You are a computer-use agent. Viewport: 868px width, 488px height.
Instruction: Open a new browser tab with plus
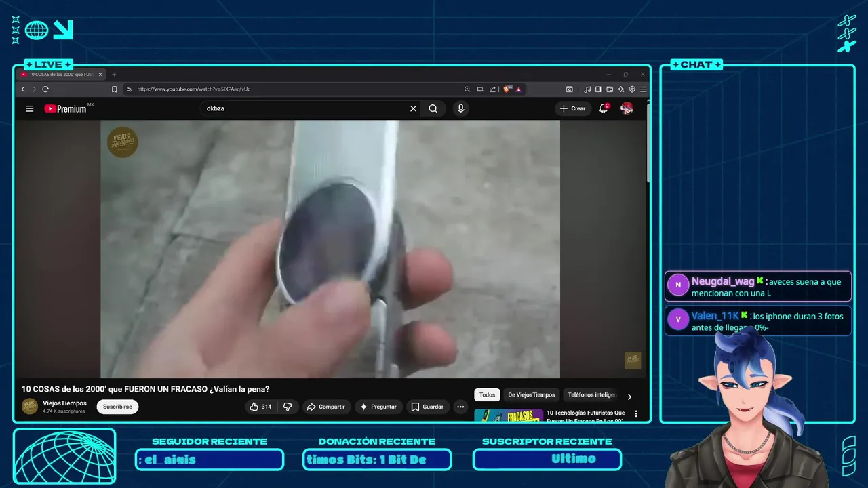(114, 75)
